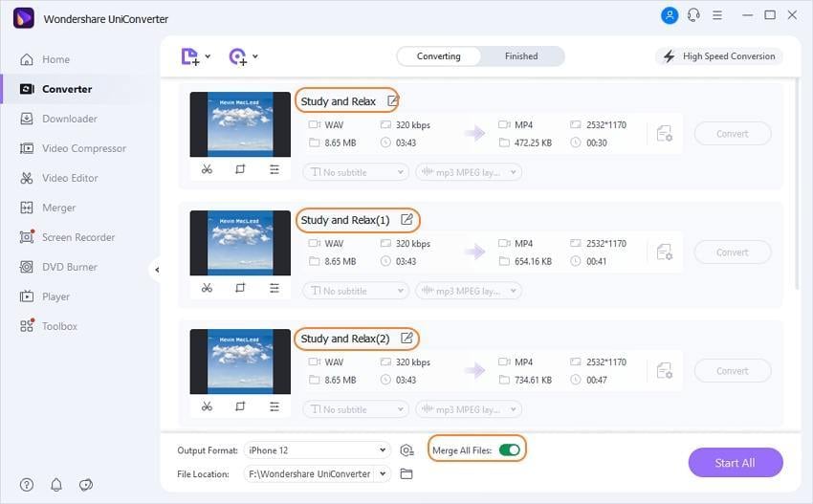Open the Merger tool
Image resolution: width=813 pixels, height=504 pixels.
coord(48,208)
